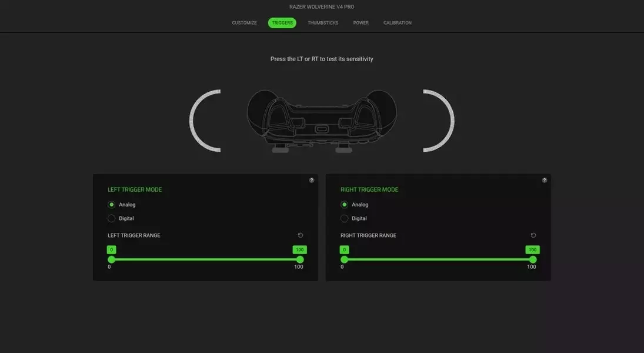Open the Power tab

tap(361, 23)
